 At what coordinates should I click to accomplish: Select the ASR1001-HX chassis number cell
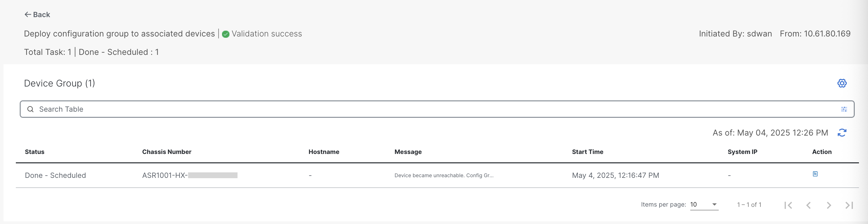pyautogui.click(x=189, y=175)
